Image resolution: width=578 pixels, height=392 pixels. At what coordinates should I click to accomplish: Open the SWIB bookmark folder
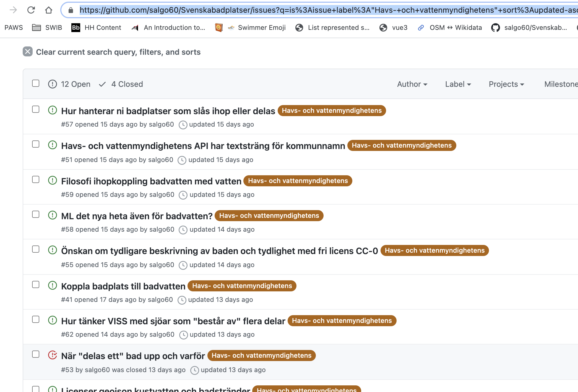pyautogui.click(x=47, y=28)
